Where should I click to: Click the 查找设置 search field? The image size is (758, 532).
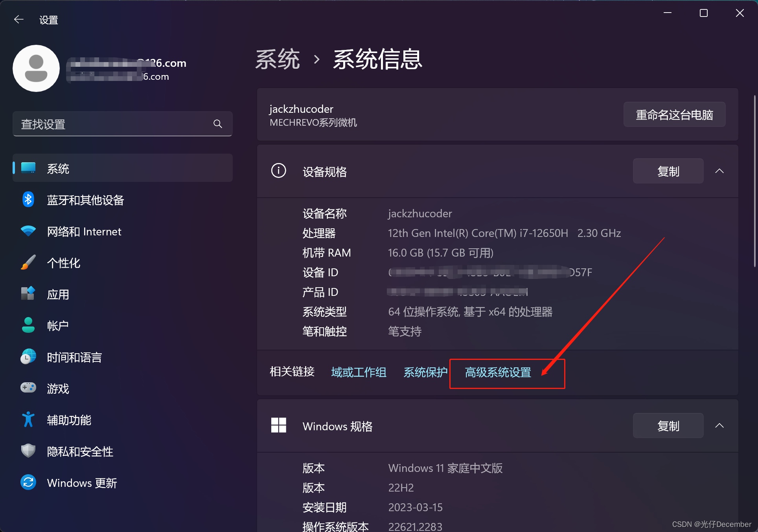[114, 124]
